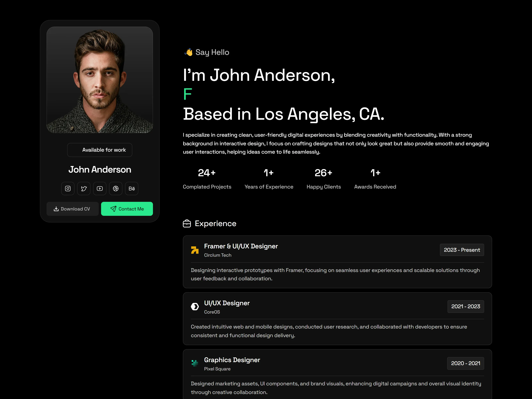Click the John Anderson name on card
Image resolution: width=532 pixels, height=399 pixels.
pyautogui.click(x=100, y=170)
